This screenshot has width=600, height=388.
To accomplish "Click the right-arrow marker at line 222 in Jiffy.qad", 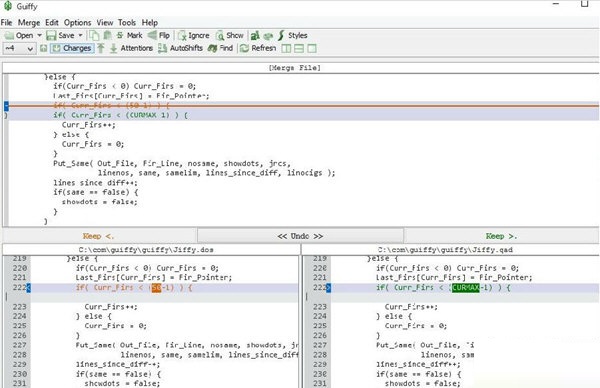I will [328, 288].
